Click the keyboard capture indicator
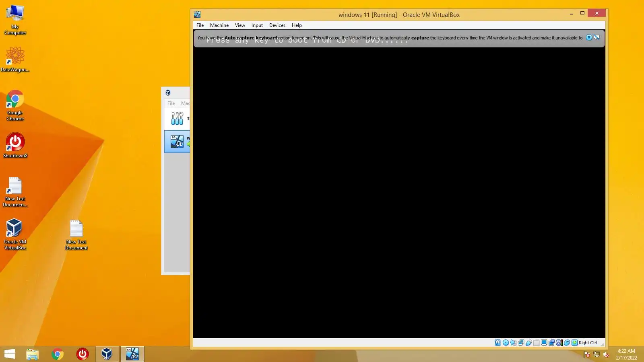Screen dimensions: 644x362 click(574, 343)
